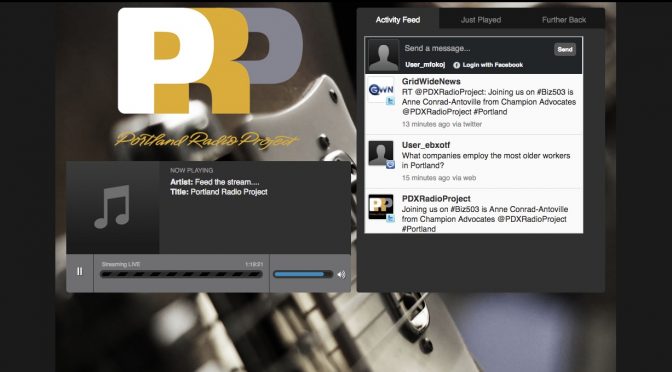The height and width of the screenshot is (372, 672).
Task: Click the Streaming LIVE progress bar
Action: [x=181, y=274]
